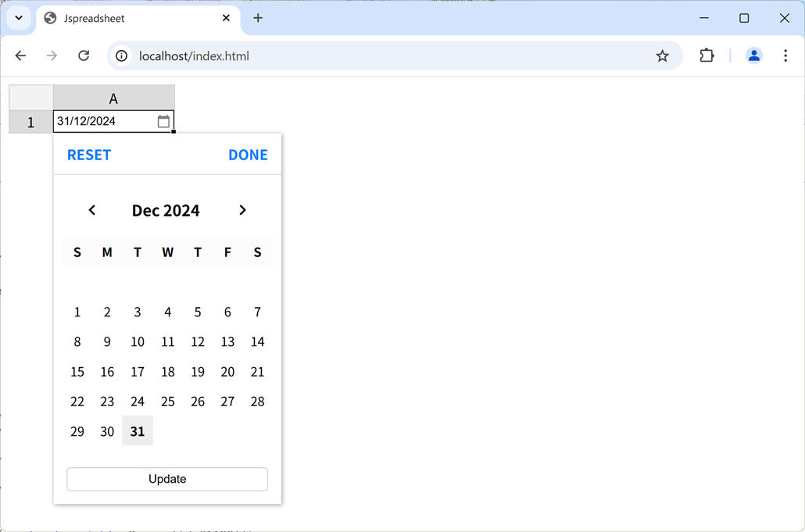Click the grayed forward navigation arrow
The width and height of the screenshot is (805, 532).
[x=52, y=55]
